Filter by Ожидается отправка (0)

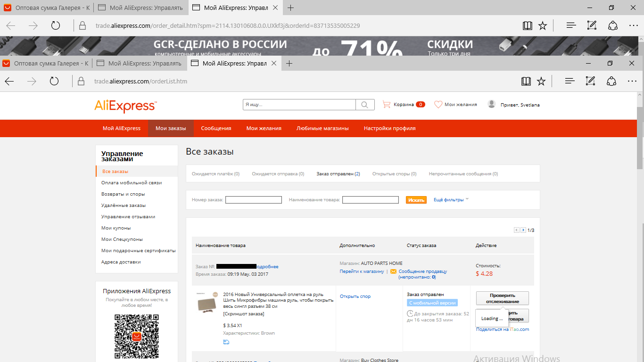pos(278,174)
